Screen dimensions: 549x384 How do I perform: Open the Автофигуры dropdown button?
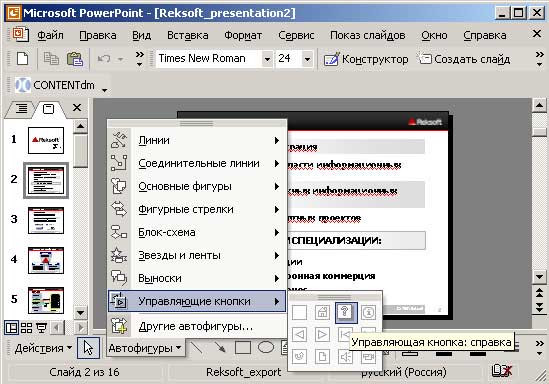(x=145, y=348)
